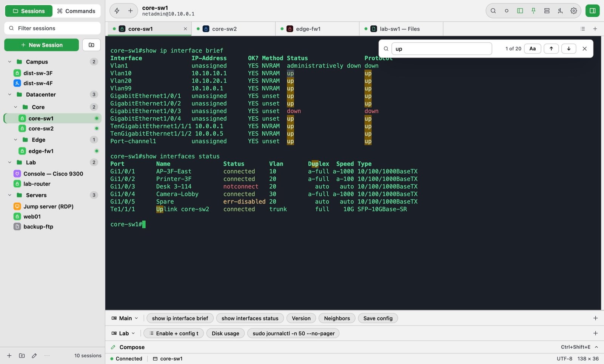Open the backup-ftp session
The width and height of the screenshot is (604, 364).
[52, 227]
